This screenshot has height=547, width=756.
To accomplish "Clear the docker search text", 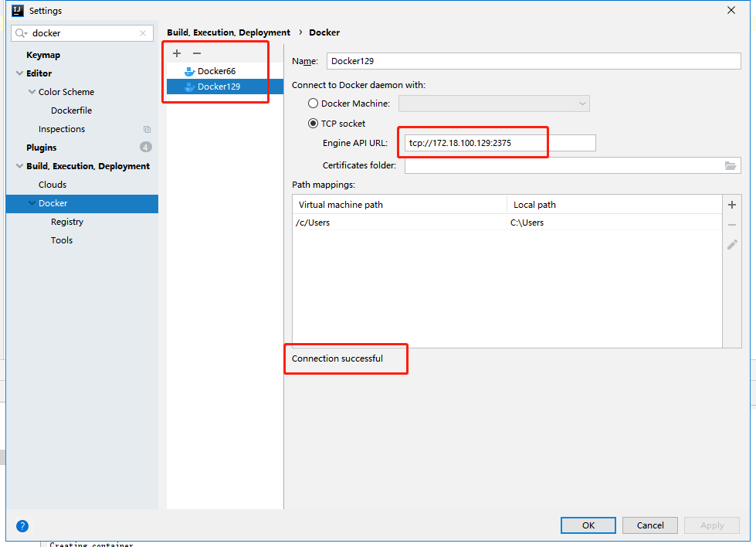I will (143, 33).
